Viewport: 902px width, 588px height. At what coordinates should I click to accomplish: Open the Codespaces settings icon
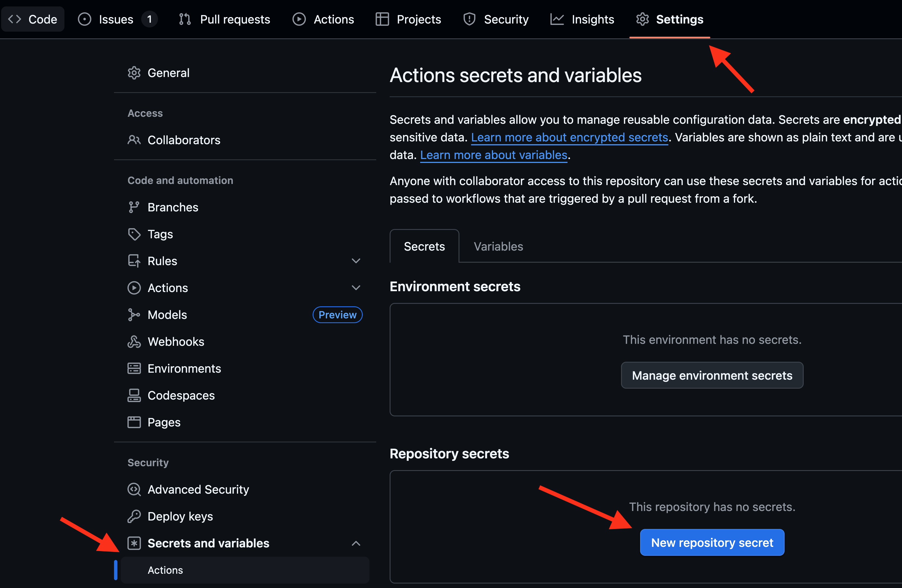coord(134,395)
